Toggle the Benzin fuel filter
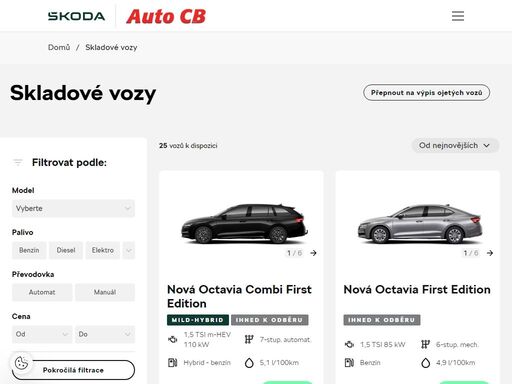Image resolution: width=512 pixels, height=384 pixels. [29, 250]
